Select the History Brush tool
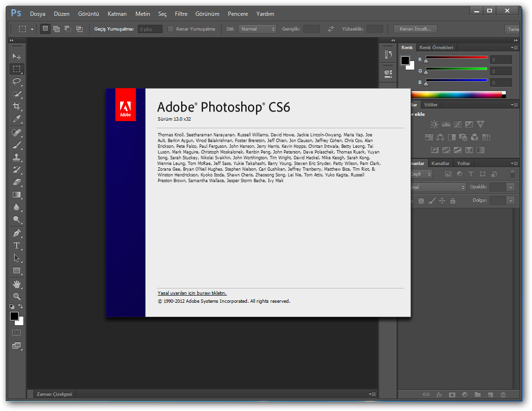 pyautogui.click(x=17, y=170)
